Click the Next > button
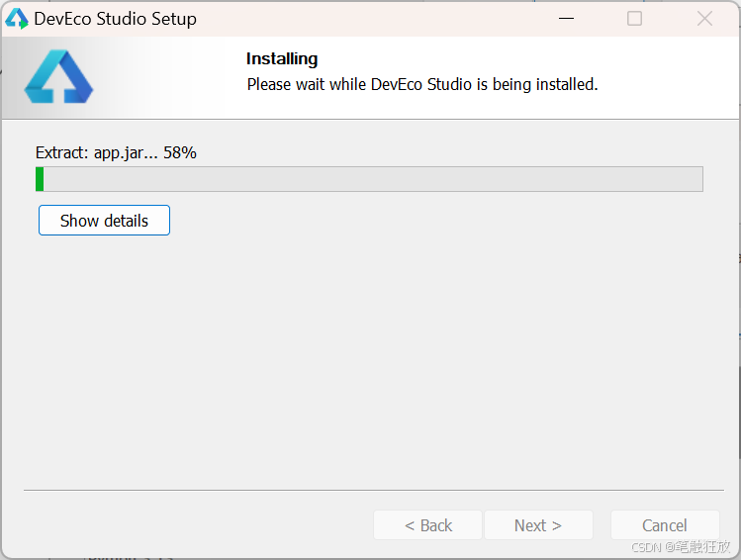 [x=538, y=525]
